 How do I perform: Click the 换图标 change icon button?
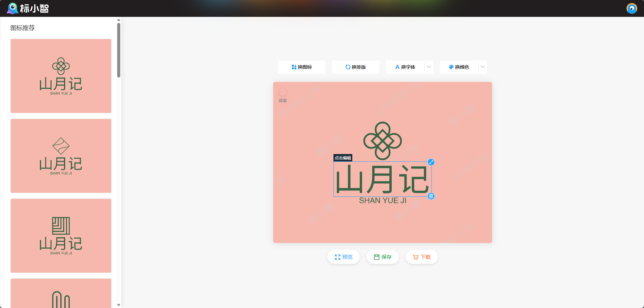(302, 67)
